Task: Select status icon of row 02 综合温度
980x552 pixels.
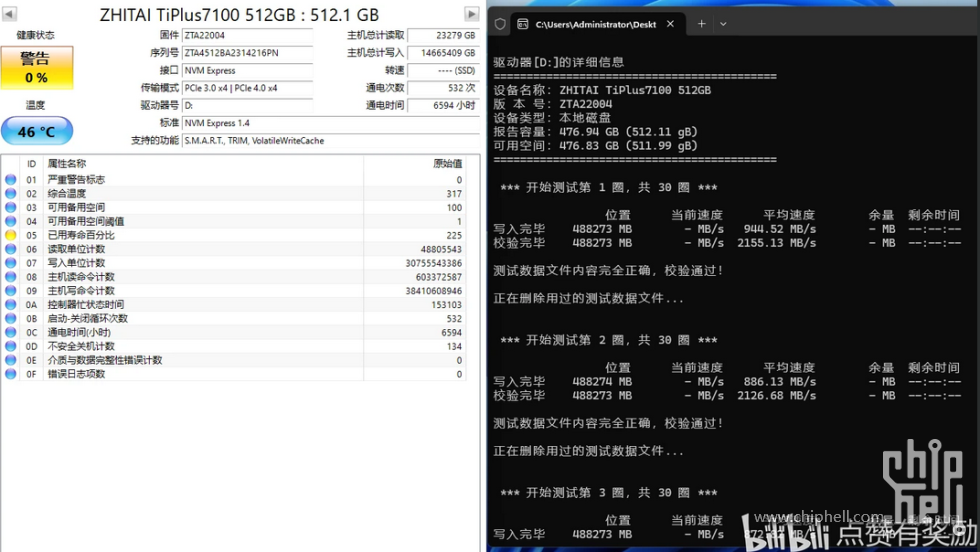Action: 11,193
